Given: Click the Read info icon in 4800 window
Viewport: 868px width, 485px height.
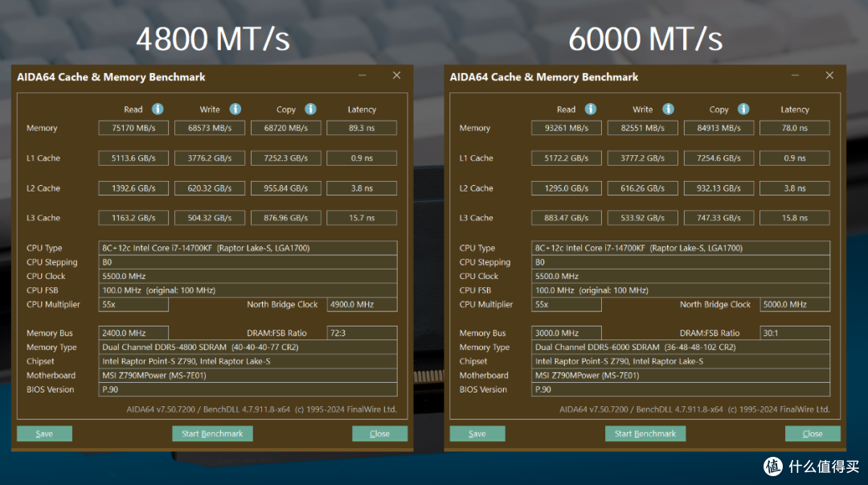Looking at the screenshot, I should click(x=158, y=109).
